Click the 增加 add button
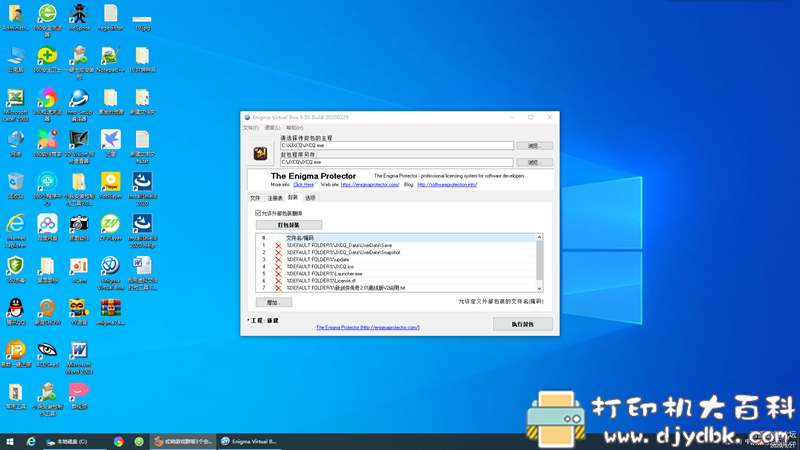The width and height of the screenshot is (800, 450). pos(274,303)
